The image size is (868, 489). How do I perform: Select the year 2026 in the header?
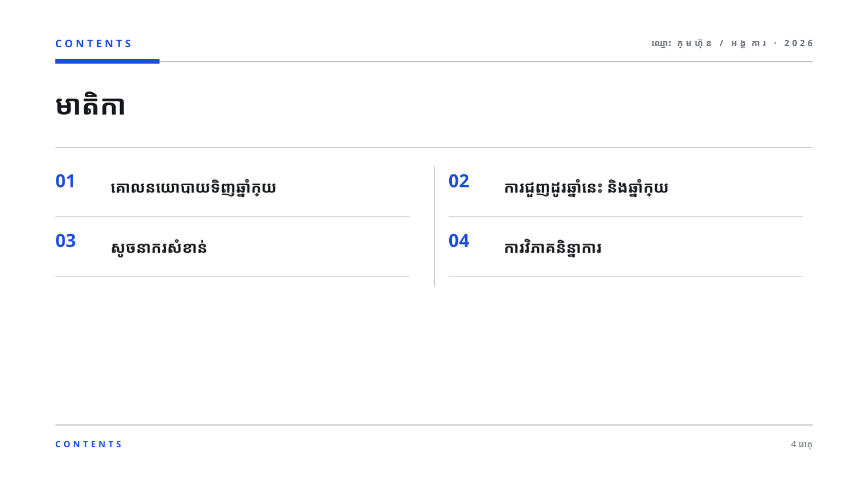798,43
